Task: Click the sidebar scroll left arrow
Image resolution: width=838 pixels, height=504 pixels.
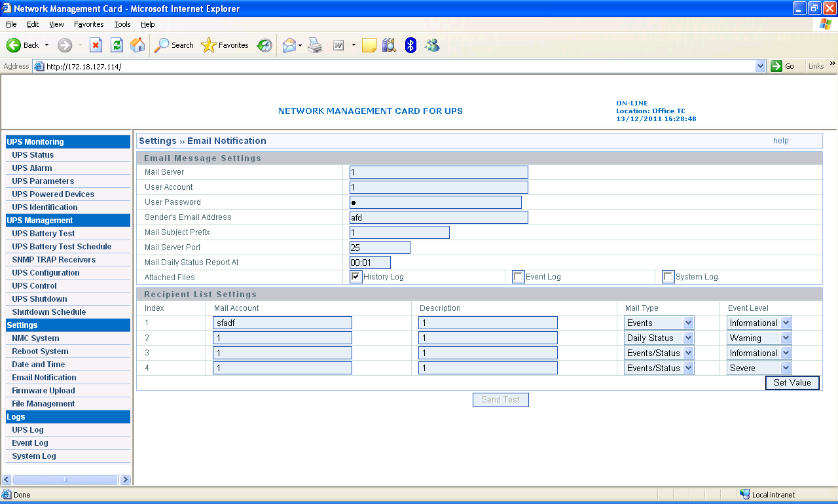Action: [x=7, y=480]
